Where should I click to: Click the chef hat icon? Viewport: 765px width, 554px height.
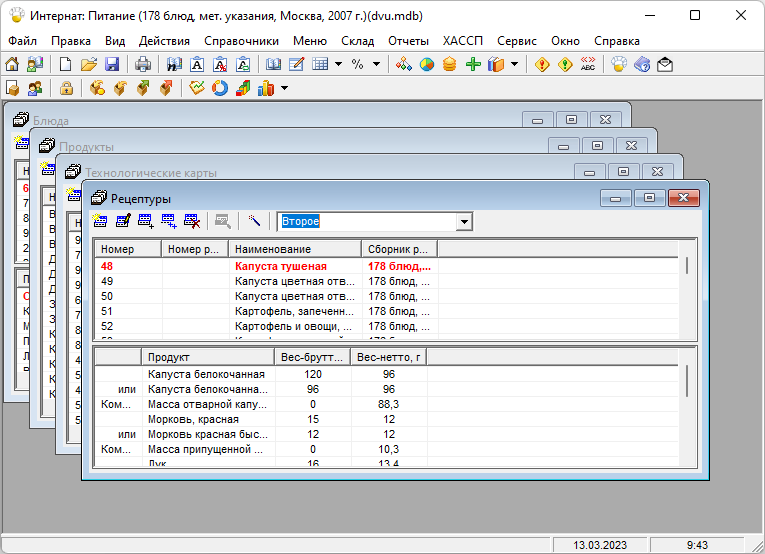(618, 64)
